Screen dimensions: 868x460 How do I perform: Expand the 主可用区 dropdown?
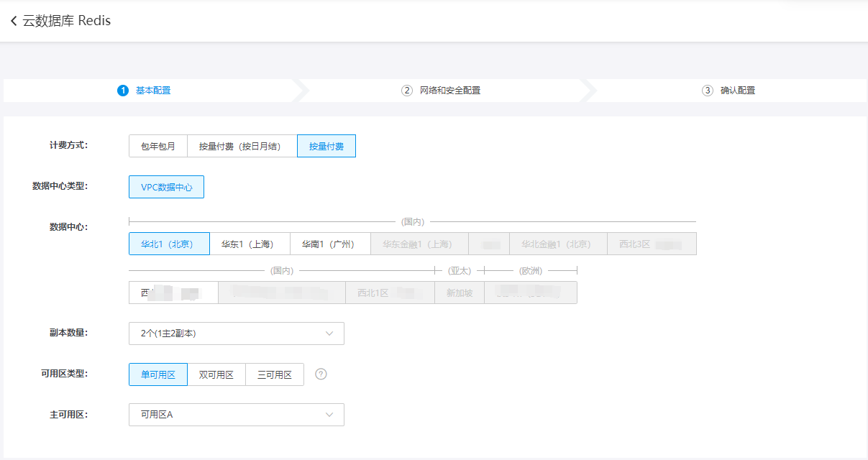coord(236,415)
